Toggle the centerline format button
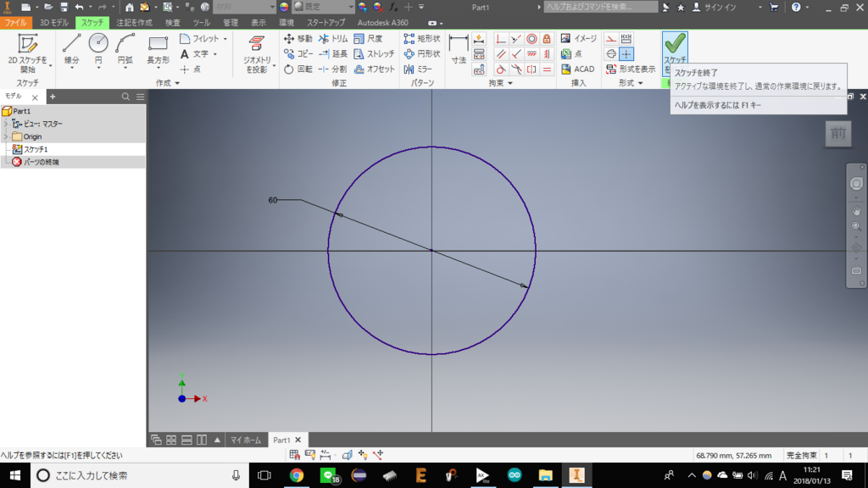Viewport: 868px width, 488px height. (x=610, y=53)
